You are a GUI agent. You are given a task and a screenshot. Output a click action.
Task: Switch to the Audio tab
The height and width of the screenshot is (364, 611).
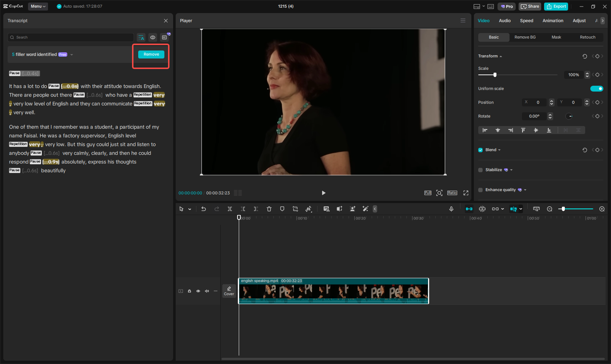504,21
